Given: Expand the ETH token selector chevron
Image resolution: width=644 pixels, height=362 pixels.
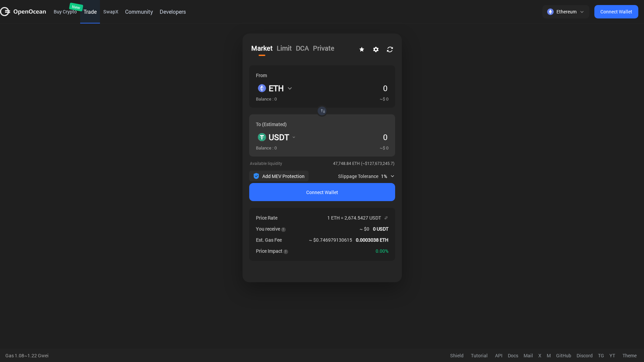Looking at the screenshot, I should 290,88.
